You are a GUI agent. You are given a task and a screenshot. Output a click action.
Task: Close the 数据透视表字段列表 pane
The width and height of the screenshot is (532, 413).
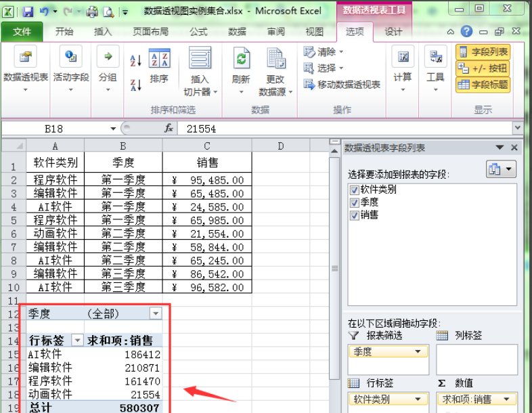pos(514,148)
